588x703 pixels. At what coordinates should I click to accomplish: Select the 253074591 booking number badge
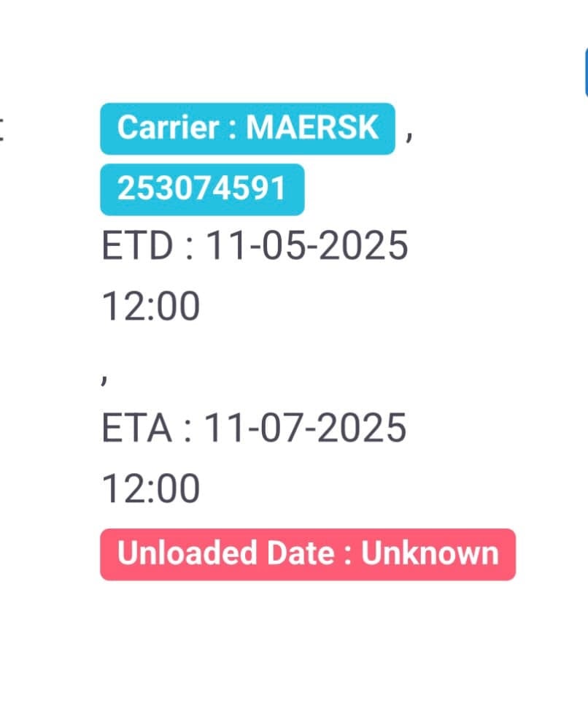point(202,189)
